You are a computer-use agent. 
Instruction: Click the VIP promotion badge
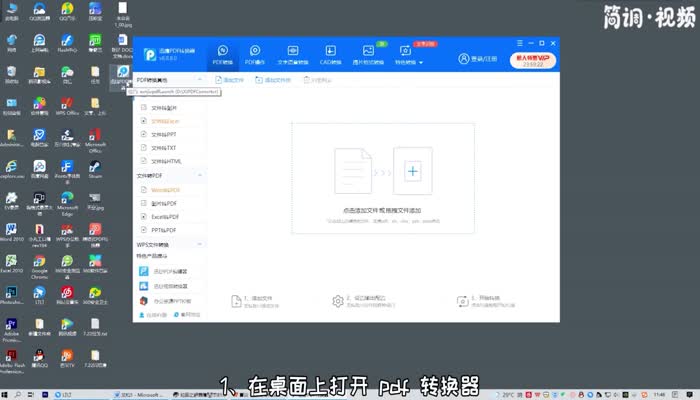pos(533,59)
